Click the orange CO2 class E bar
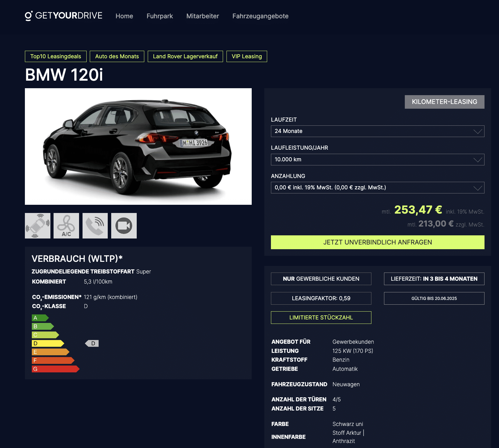This screenshot has height=448, width=499. pos(50,352)
